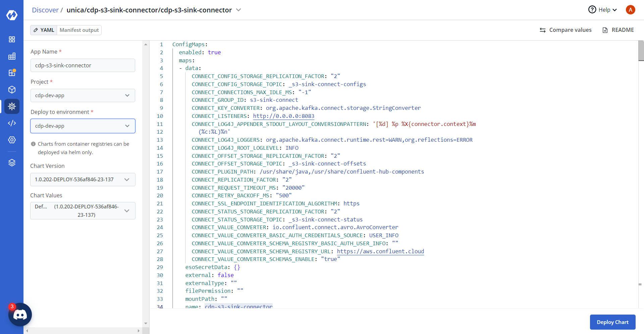
Task: Expand the Chart Version dropdown
Action: coord(83,180)
